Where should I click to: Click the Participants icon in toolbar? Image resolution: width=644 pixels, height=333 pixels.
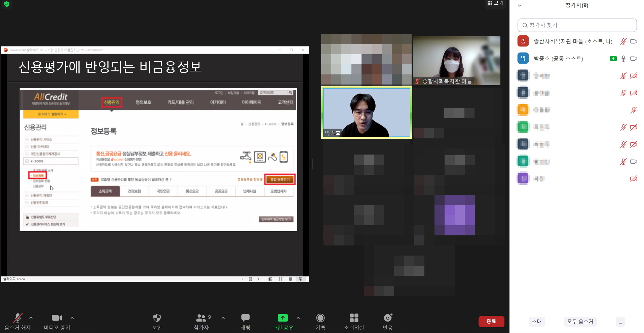(x=201, y=318)
